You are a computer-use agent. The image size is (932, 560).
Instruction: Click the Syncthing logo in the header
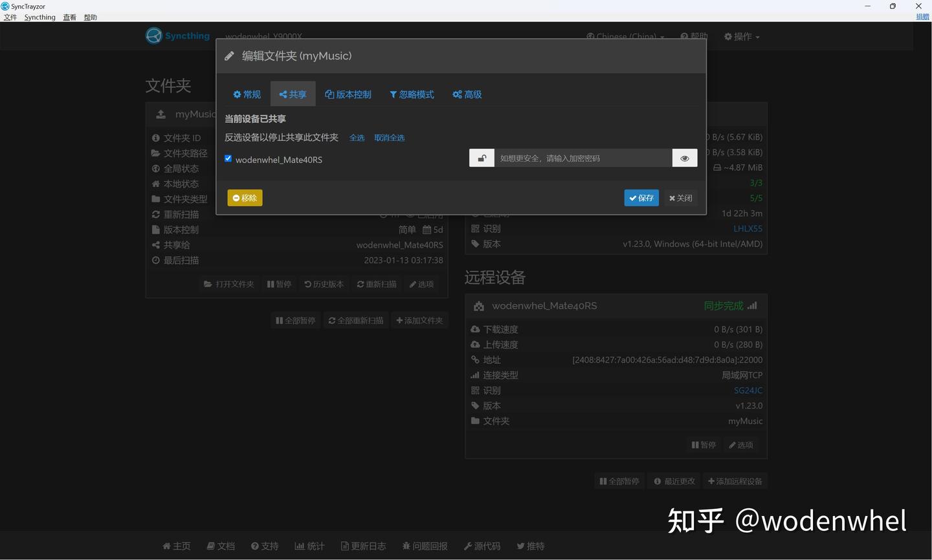[x=153, y=36]
